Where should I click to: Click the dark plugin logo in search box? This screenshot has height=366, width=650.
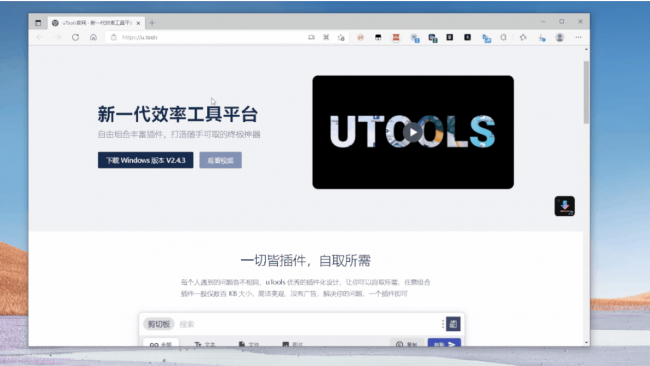(x=453, y=324)
